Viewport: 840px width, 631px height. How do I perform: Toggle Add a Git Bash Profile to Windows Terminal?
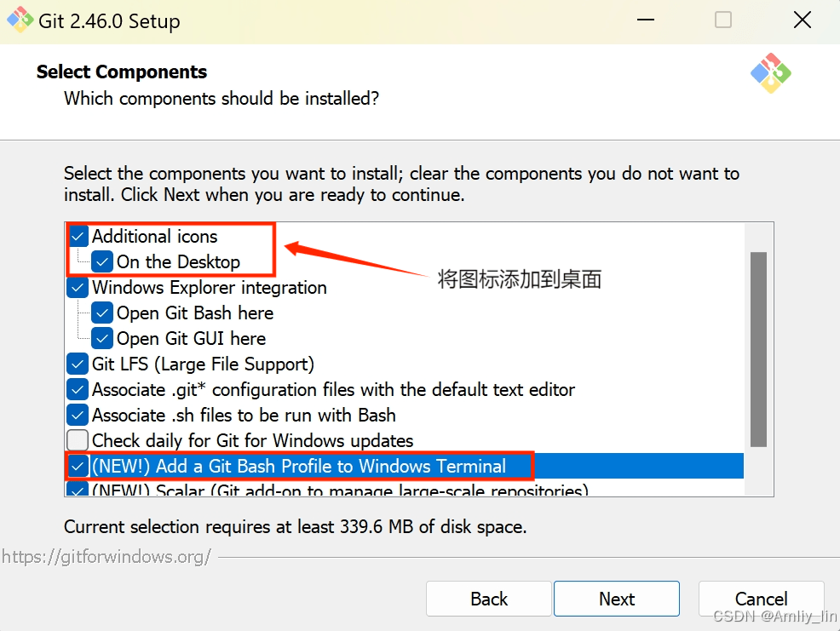point(78,466)
